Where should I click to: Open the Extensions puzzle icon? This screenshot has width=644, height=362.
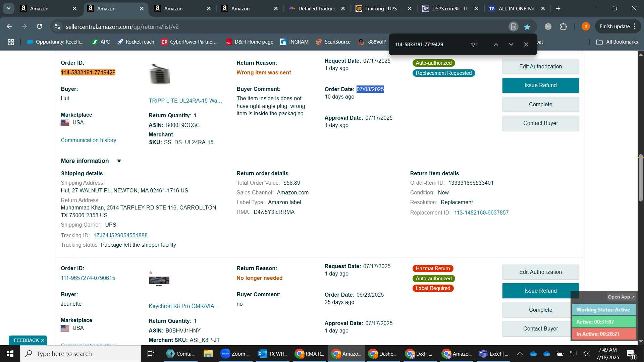(x=563, y=26)
